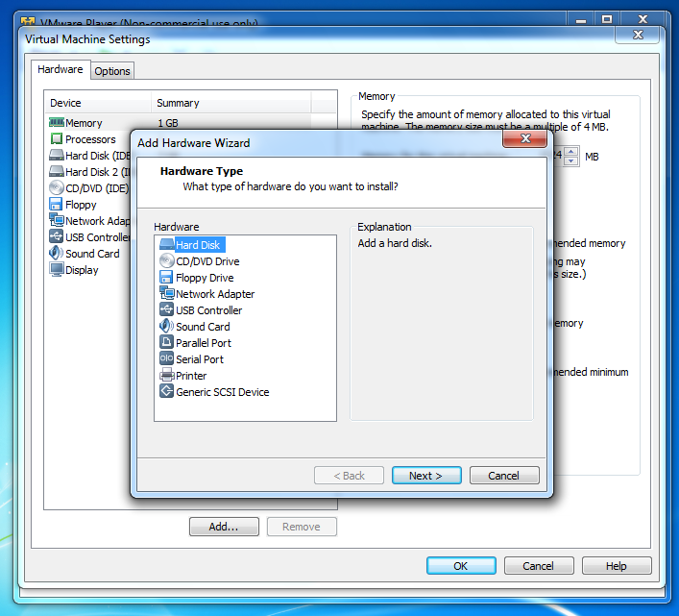Click the Remove button
This screenshot has width=679, height=616.
(302, 527)
